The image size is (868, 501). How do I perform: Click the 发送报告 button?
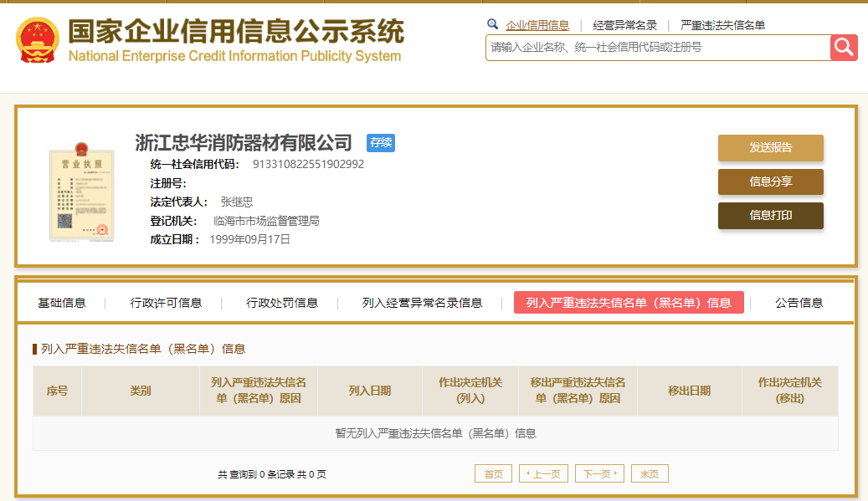(771, 148)
